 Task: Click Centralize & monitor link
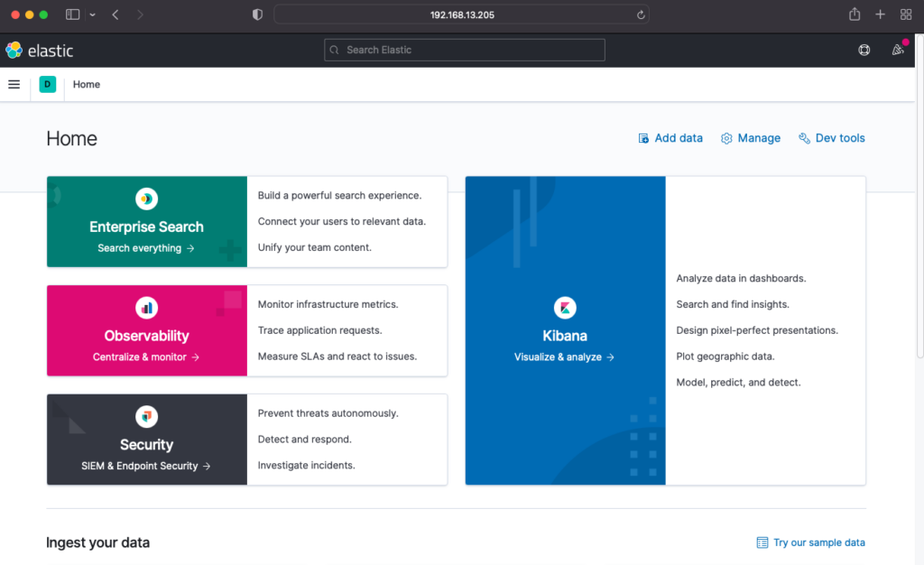(146, 357)
